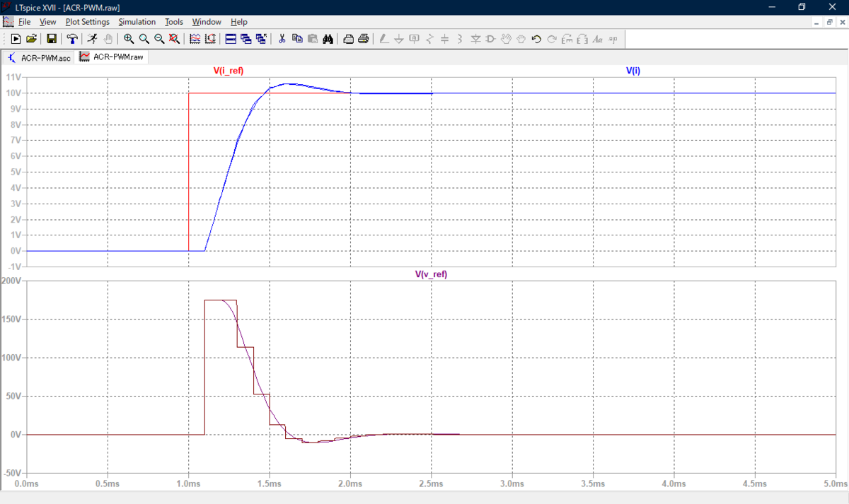Click the -50V label on lower plot axis
This screenshot has height=504, width=849.
click(13, 473)
